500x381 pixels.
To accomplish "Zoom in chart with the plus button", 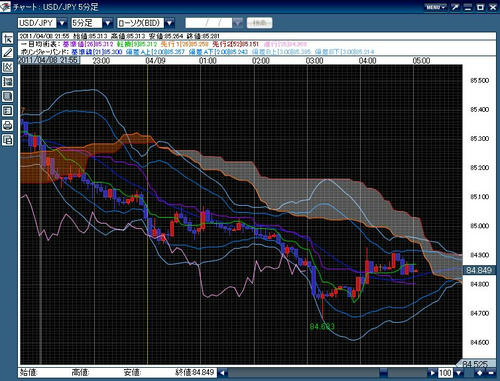I will point(480,373).
